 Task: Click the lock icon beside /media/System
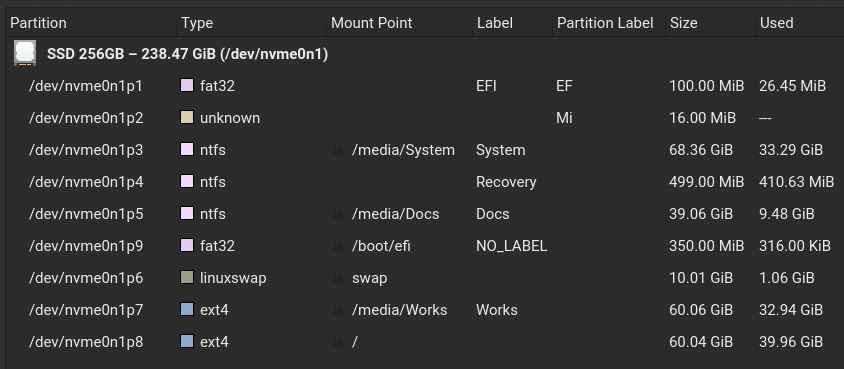[338, 150]
